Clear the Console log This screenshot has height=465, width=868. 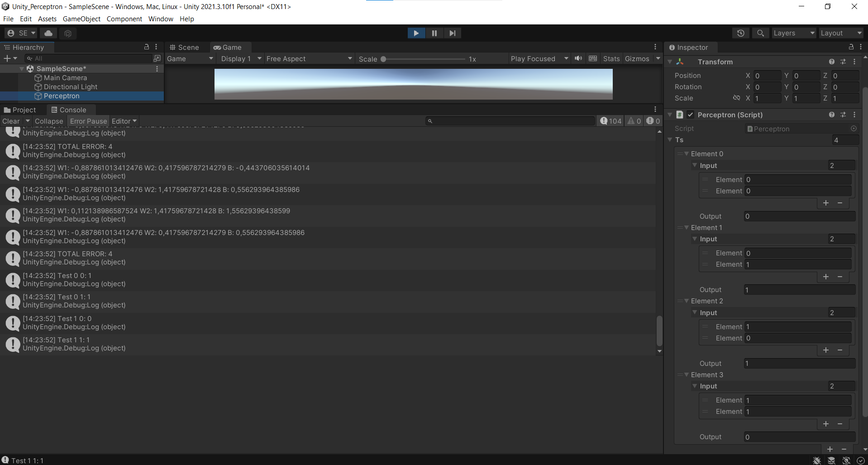[11, 121]
